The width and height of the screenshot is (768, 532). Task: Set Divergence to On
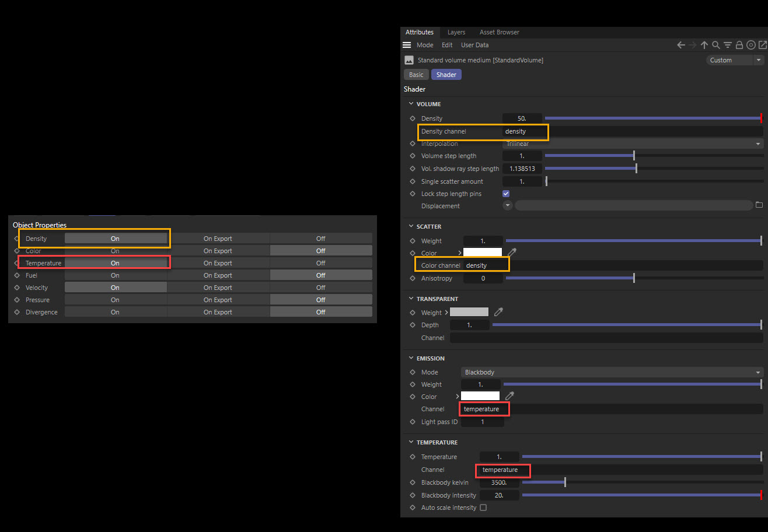[x=116, y=312]
